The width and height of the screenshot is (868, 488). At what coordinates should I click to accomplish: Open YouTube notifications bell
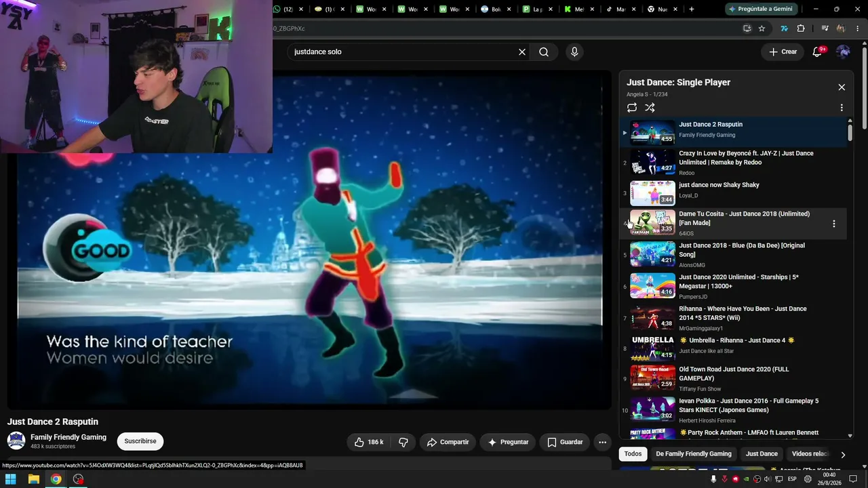coord(818,52)
